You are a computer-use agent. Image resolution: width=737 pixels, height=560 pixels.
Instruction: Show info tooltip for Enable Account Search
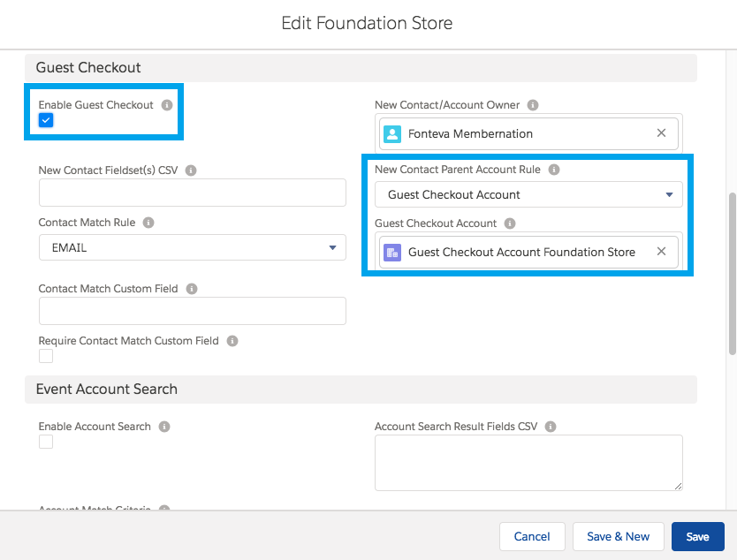point(164,426)
